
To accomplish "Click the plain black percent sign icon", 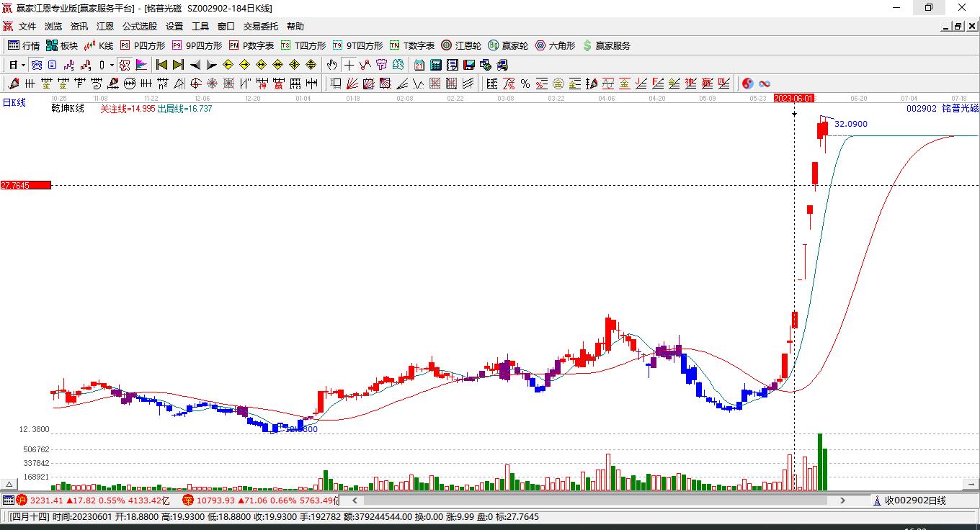I will [525, 84].
